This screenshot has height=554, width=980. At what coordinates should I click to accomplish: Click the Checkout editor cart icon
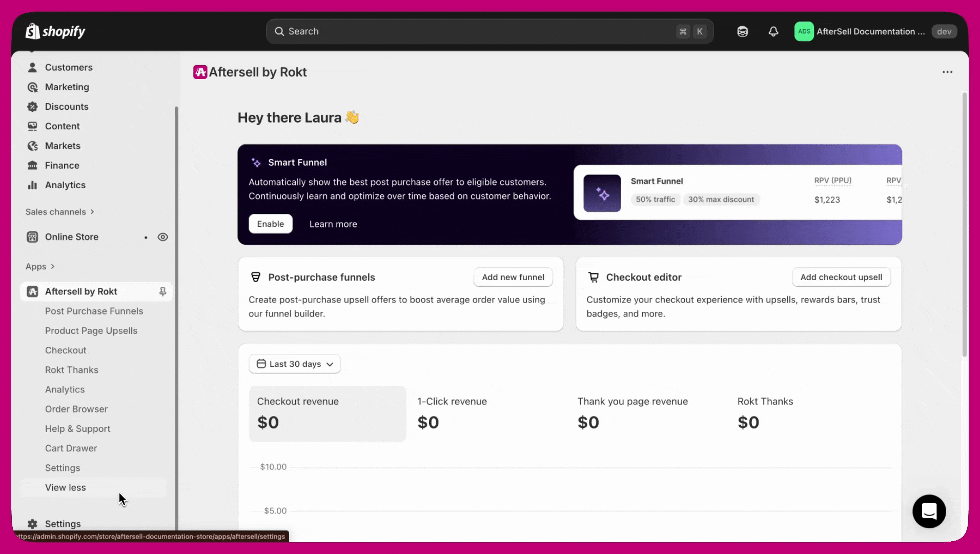click(x=594, y=277)
